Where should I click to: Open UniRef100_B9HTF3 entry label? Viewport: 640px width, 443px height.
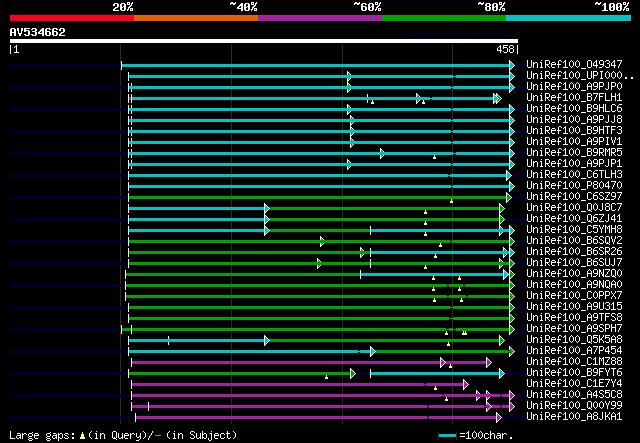[x=574, y=131]
